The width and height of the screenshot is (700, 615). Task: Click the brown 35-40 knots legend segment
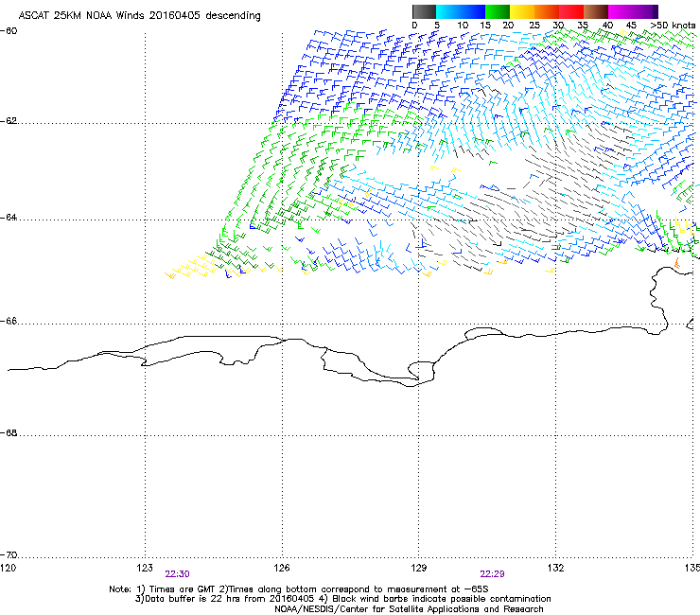pyautogui.click(x=596, y=11)
